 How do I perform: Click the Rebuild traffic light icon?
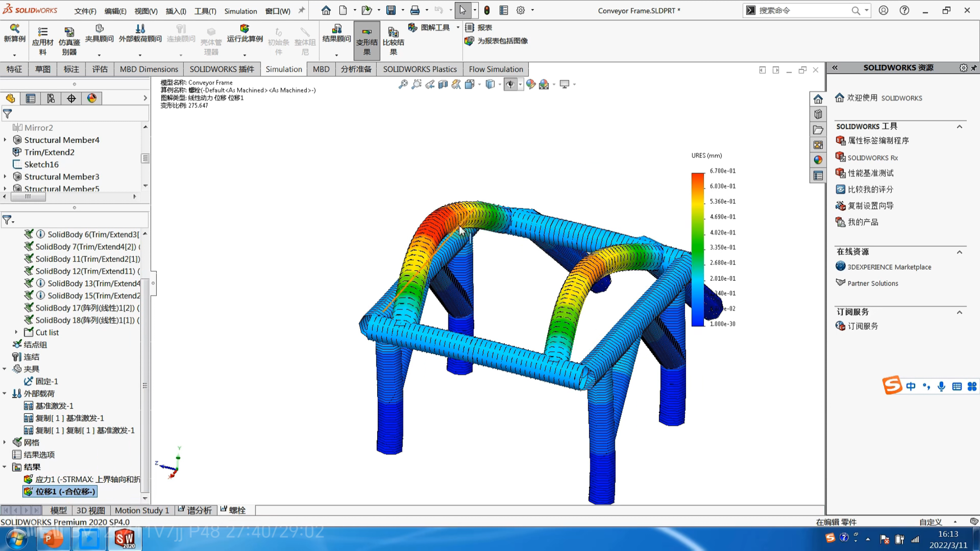[487, 10]
